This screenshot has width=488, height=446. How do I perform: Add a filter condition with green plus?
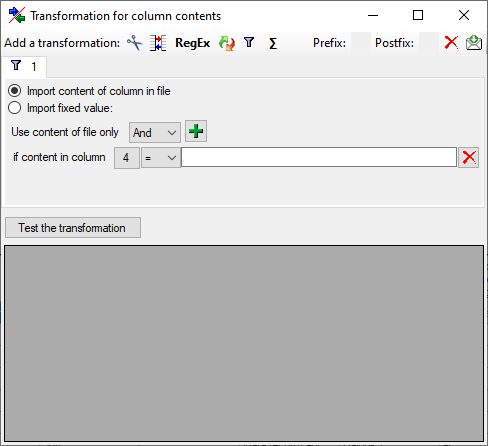[196, 131]
